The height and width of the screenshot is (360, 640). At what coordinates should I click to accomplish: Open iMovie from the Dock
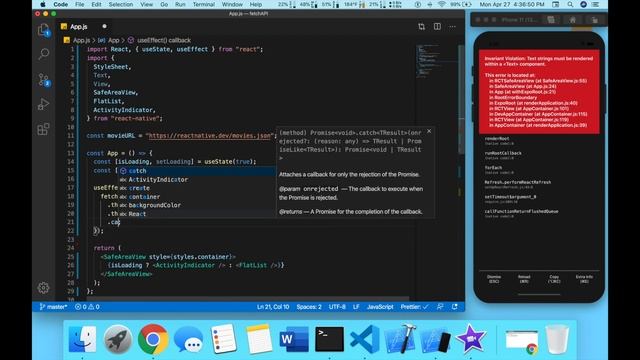pos(471,339)
